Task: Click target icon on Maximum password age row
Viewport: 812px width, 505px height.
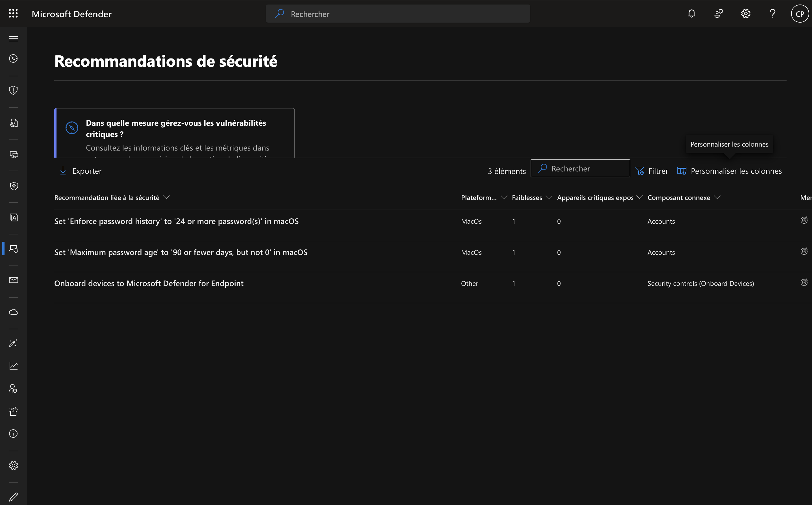Action: [x=804, y=251]
